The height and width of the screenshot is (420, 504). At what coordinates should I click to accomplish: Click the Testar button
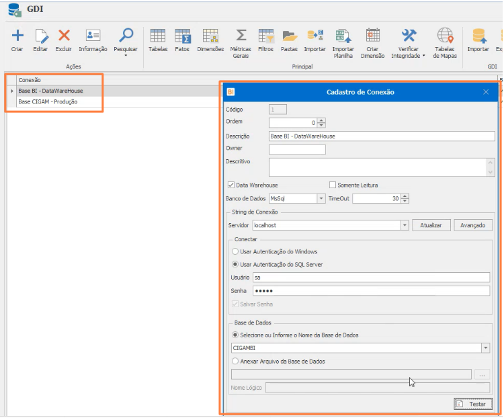(473, 404)
